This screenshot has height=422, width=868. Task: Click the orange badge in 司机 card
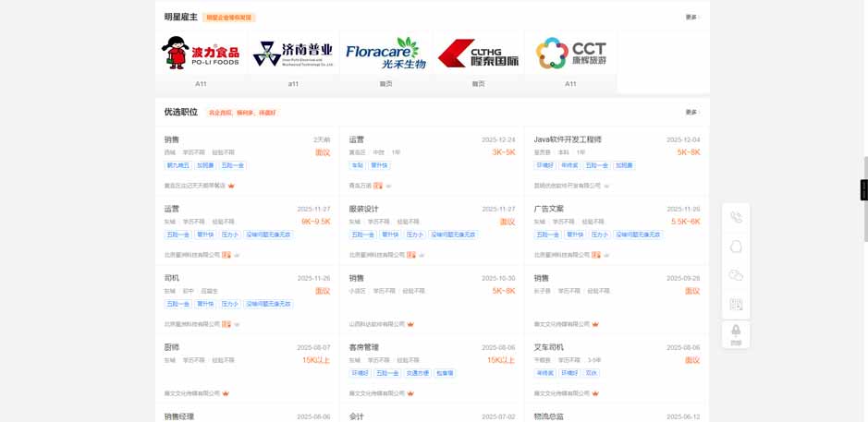coord(226,324)
